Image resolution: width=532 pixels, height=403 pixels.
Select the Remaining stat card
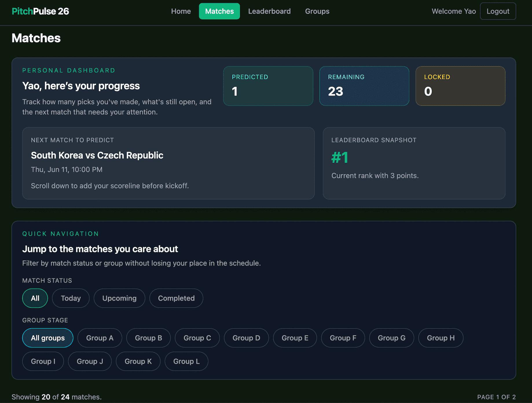click(x=364, y=86)
